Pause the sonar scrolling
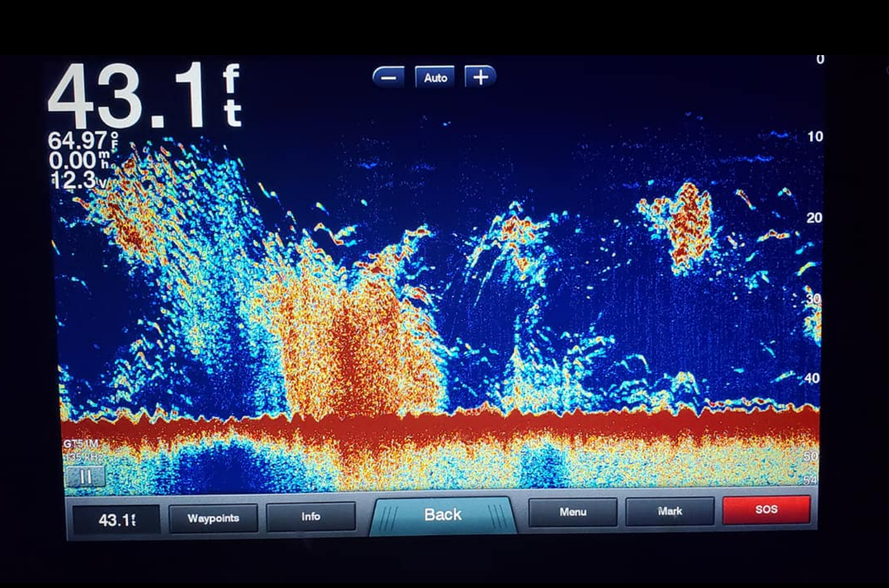This screenshot has height=588, width=889. (x=85, y=476)
